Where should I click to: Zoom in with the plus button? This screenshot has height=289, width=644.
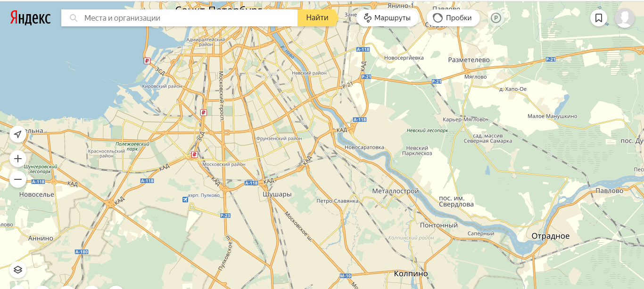click(18, 159)
